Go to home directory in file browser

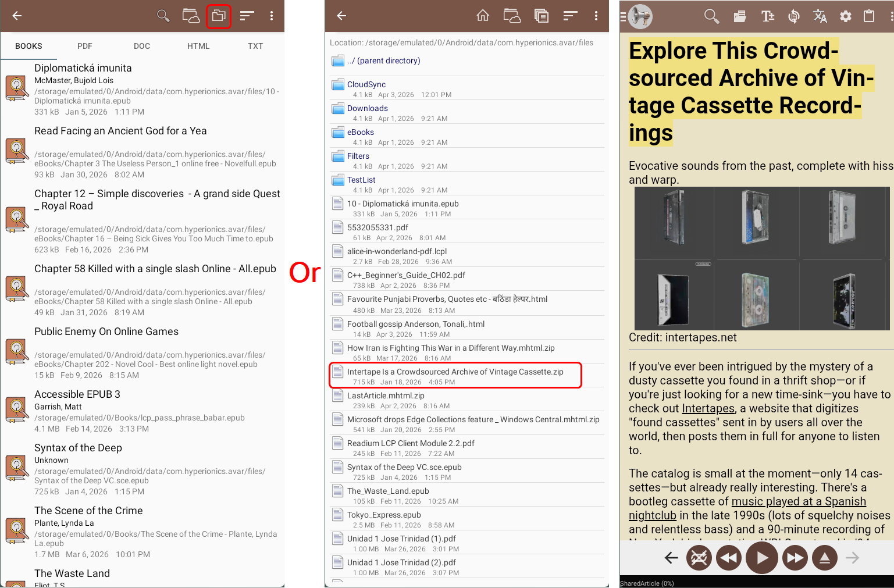click(483, 16)
